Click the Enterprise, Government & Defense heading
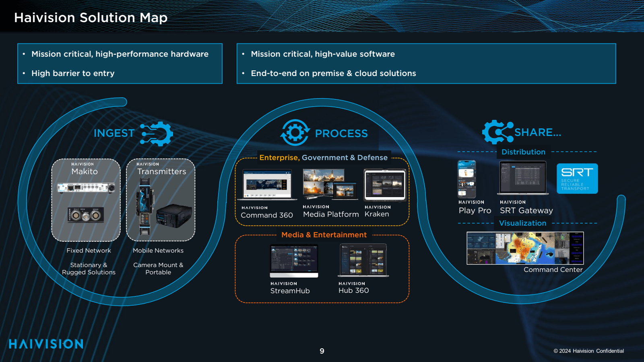 coord(324,158)
